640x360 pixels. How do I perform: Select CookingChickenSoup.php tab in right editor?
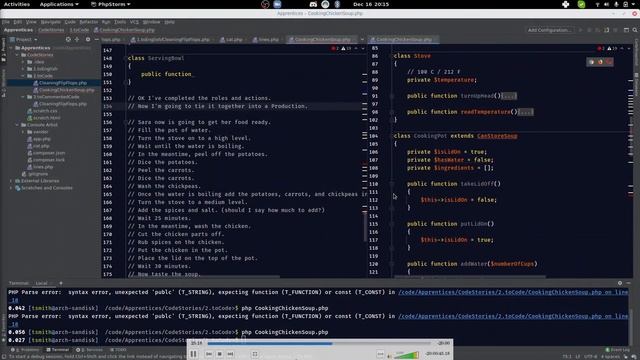[x=404, y=40]
